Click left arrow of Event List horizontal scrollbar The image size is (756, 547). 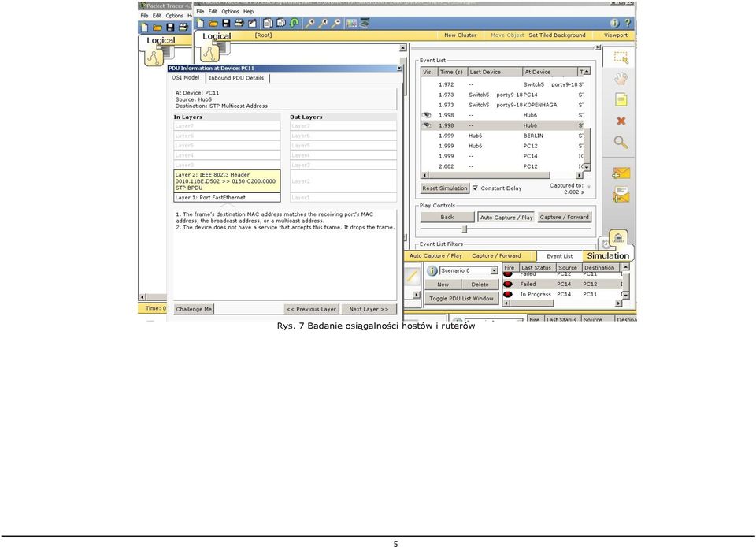point(424,176)
